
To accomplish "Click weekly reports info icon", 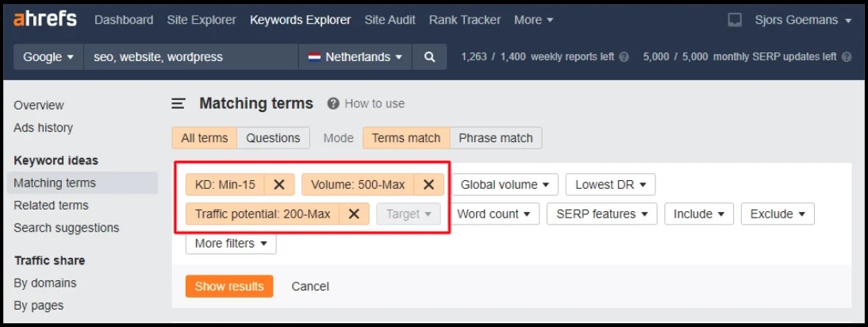I will tap(624, 57).
